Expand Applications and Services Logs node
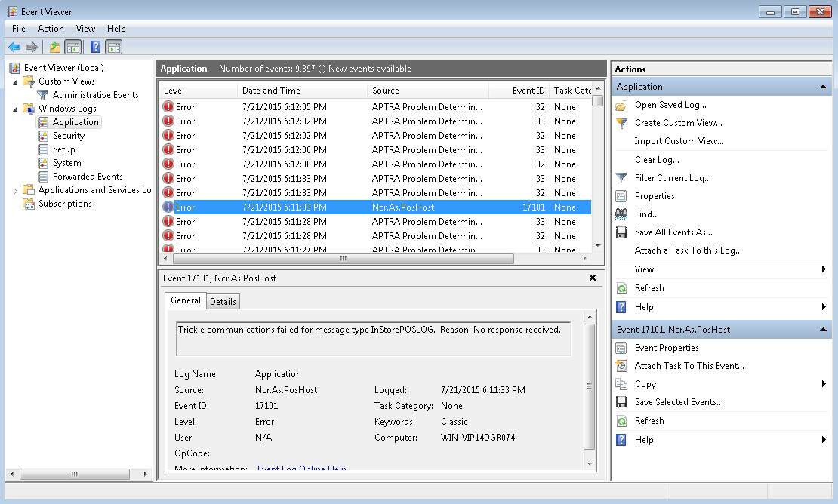 (x=16, y=191)
